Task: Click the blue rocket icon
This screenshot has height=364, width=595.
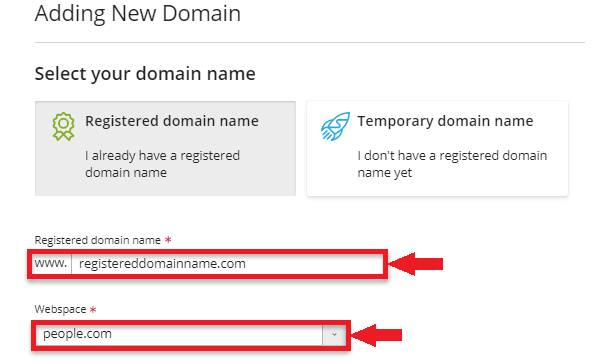Action: 335,127
